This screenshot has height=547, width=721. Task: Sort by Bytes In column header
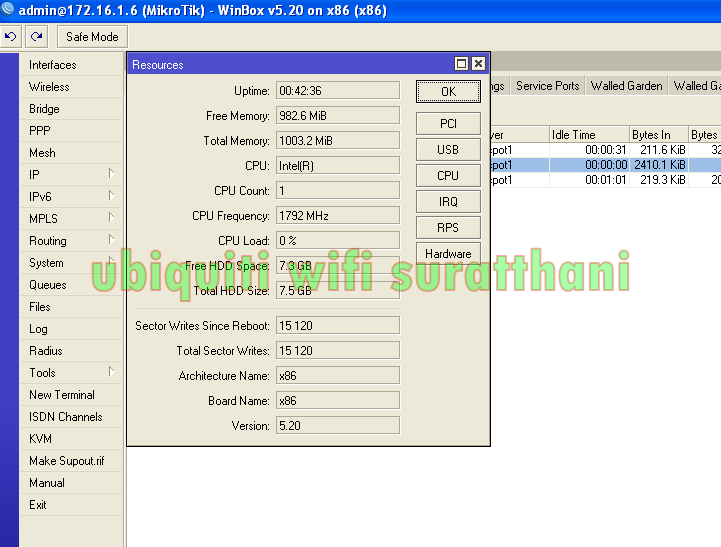point(658,135)
